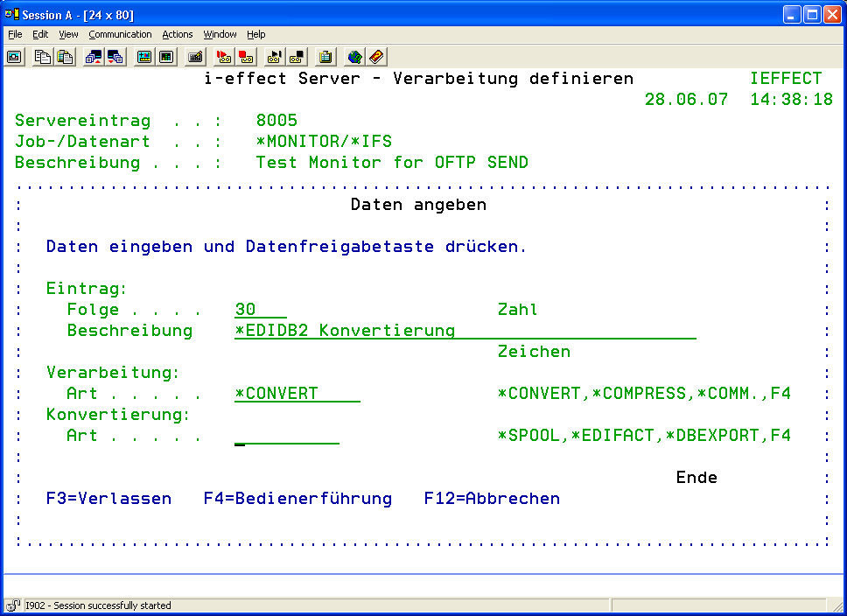Open the File menu
Screen dimensions: 847x616
(x=15, y=34)
